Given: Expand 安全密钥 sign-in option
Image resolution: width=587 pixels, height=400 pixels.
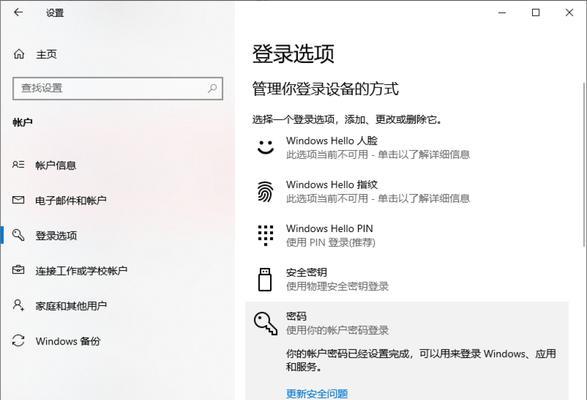Looking at the screenshot, I should point(407,279).
